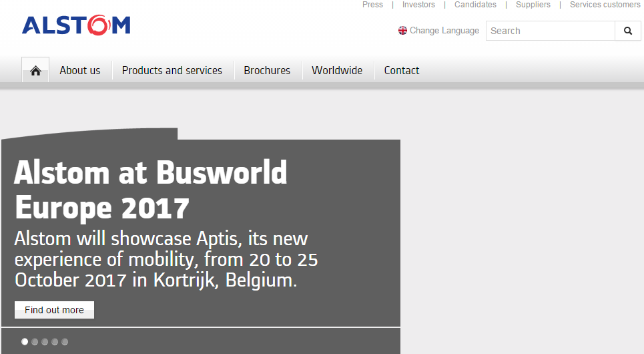
Task: Open the Contact page
Action: pyautogui.click(x=402, y=70)
